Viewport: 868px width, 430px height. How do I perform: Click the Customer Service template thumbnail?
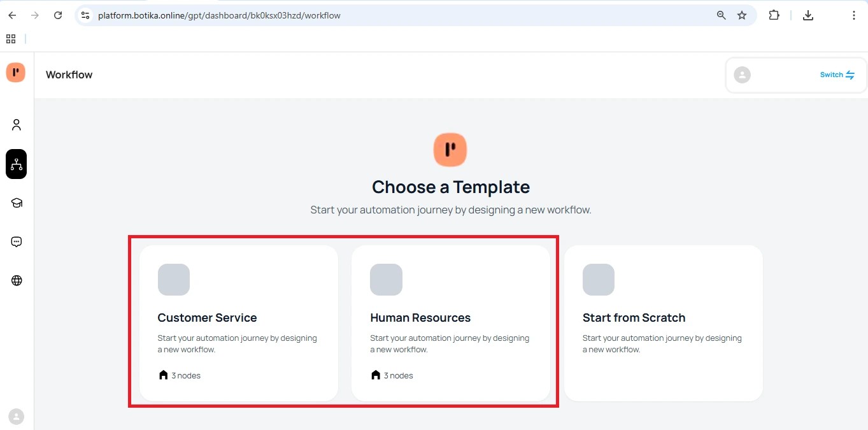point(174,280)
